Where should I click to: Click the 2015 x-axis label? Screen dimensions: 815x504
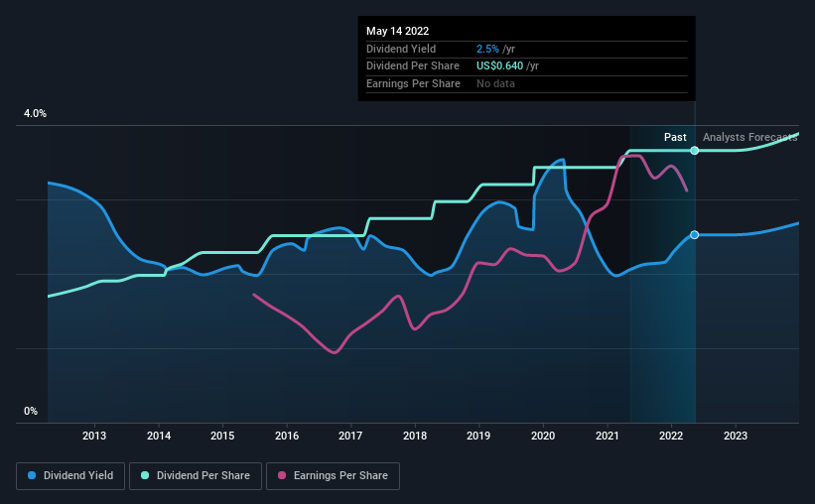click(222, 436)
